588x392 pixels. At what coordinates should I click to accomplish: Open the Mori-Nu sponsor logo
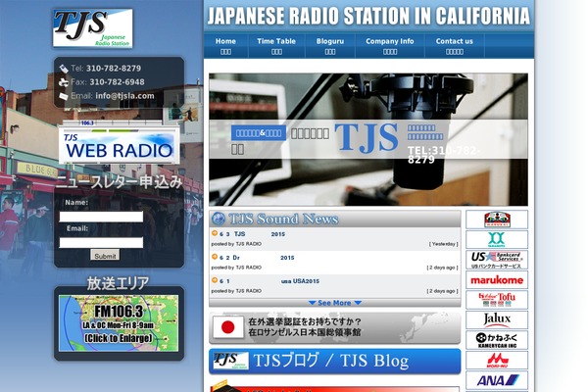[497, 360]
